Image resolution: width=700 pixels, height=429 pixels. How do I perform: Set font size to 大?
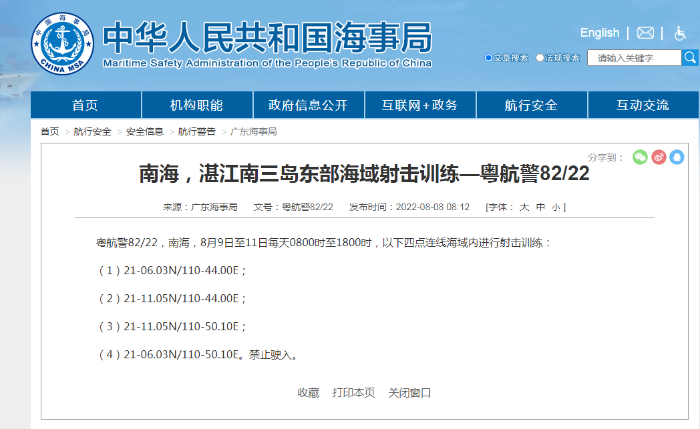click(x=524, y=207)
